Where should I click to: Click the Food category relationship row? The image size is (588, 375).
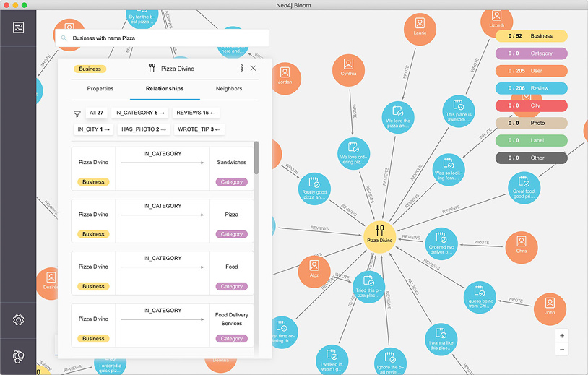[163, 273]
